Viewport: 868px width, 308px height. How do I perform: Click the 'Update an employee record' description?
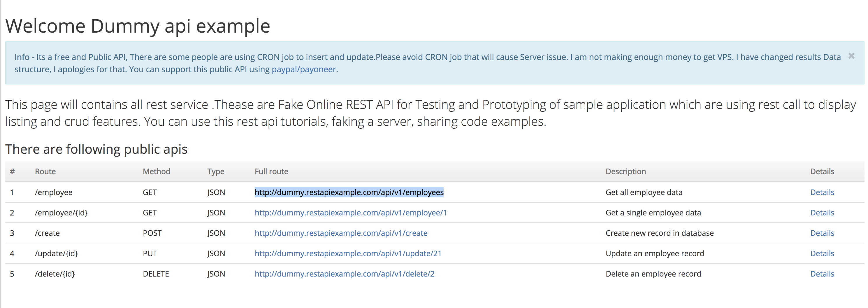(655, 254)
